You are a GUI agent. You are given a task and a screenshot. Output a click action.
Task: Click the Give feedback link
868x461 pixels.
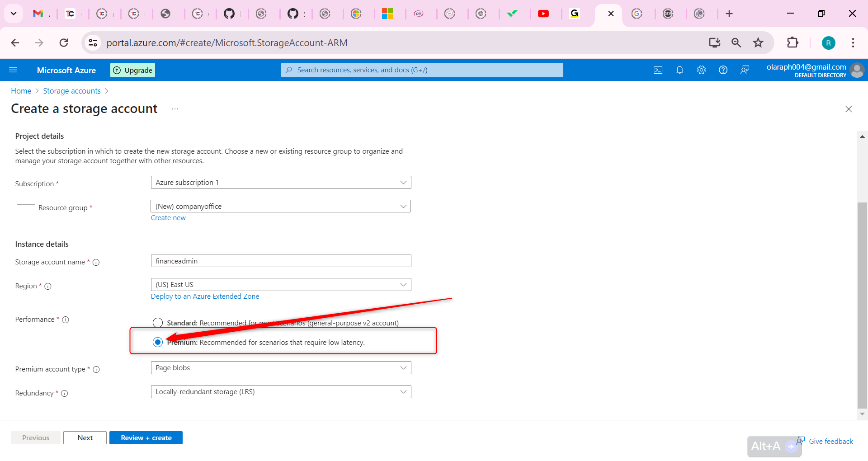[831, 442]
